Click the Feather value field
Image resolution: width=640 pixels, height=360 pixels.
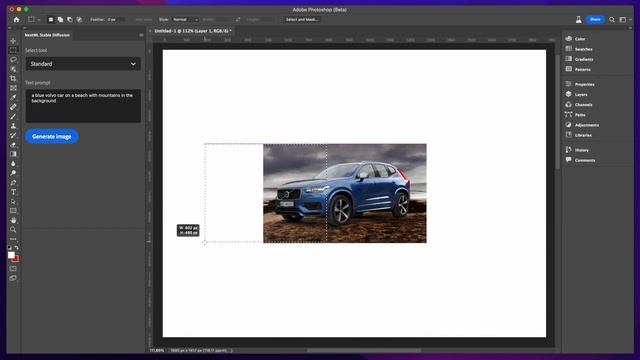point(116,19)
